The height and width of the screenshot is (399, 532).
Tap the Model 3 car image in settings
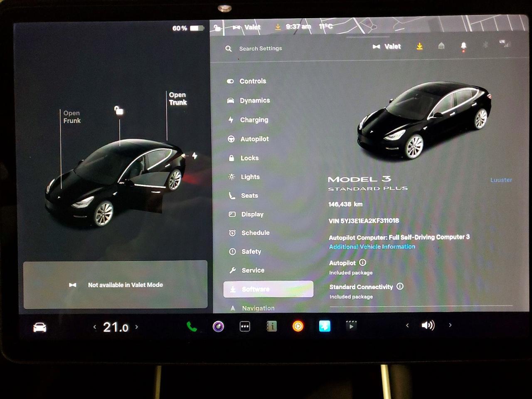pos(424,120)
